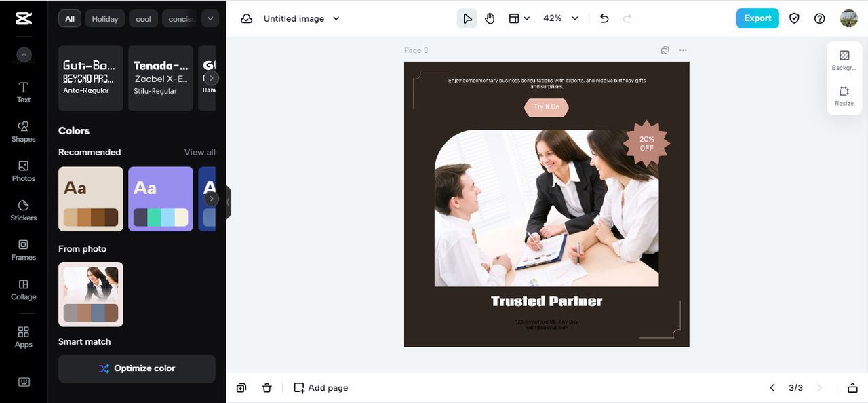This screenshot has width=868, height=403.
Task: Select the From photo palette thumbnail
Action: 91,294
